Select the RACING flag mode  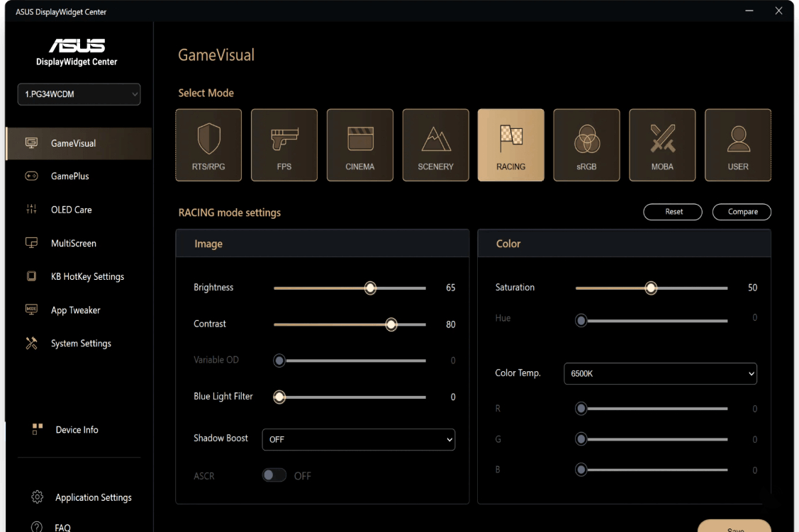coord(510,145)
